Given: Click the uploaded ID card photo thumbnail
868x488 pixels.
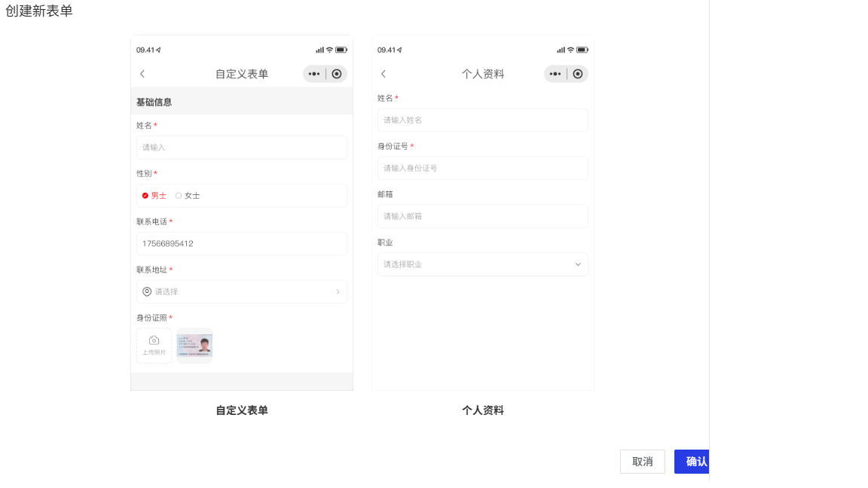Looking at the screenshot, I should click(194, 346).
